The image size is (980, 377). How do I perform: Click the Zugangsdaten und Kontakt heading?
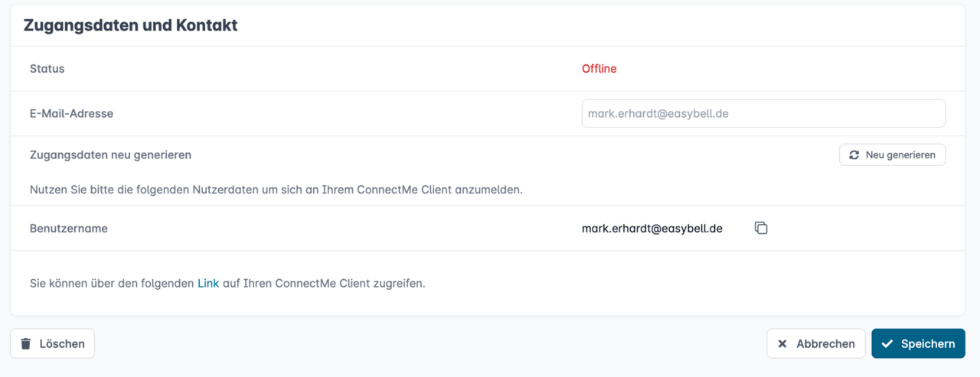130,25
